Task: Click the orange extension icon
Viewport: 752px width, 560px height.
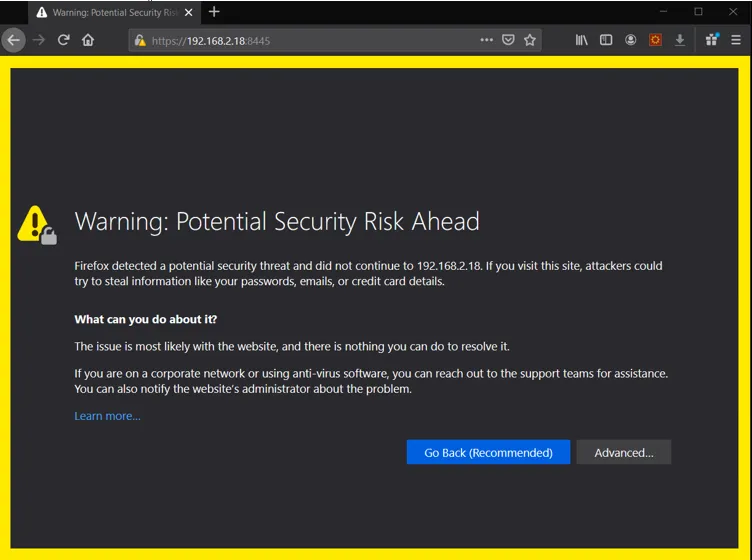Action: click(x=655, y=40)
